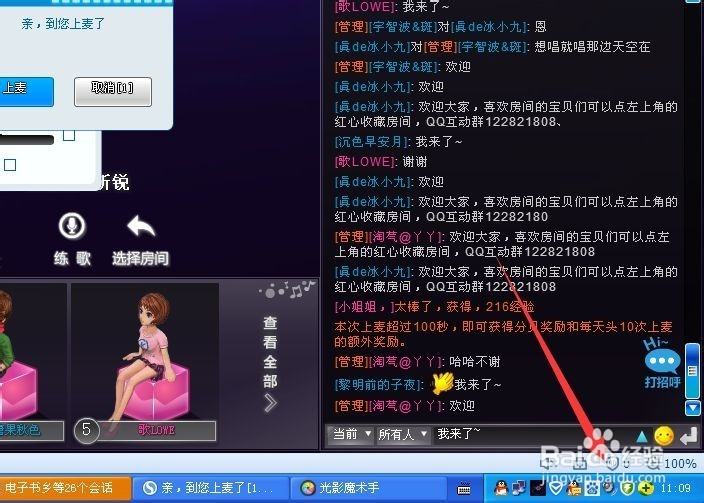704x503 pixels.
Task: Click the chat scroll down arrow
Action: coord(692,408)
